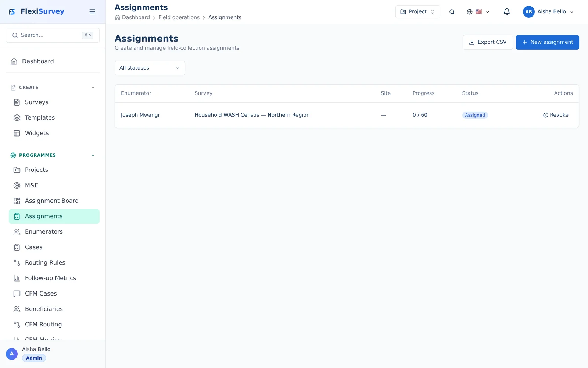
Task: Open Follow-up Metrics in the sidebar
Action: 54,278
